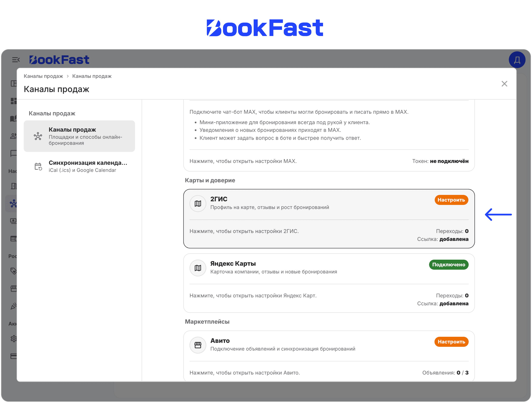Open background sidebar monitor icon

pyautogui.click(x=14, y=221)
